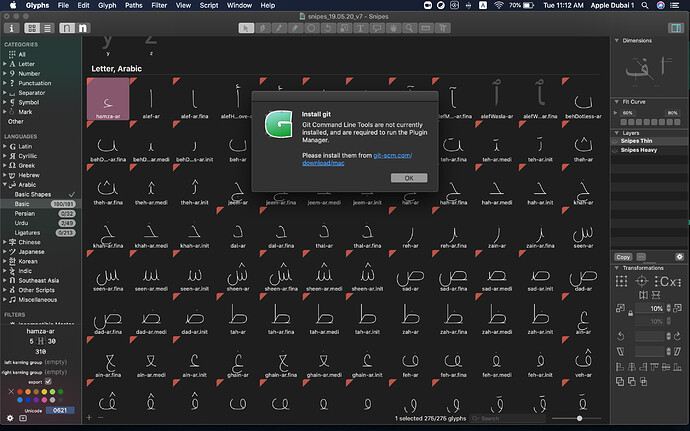
Task: Switch to list view of glyphs
Action: pyautogui.click(x=47, y=28)
